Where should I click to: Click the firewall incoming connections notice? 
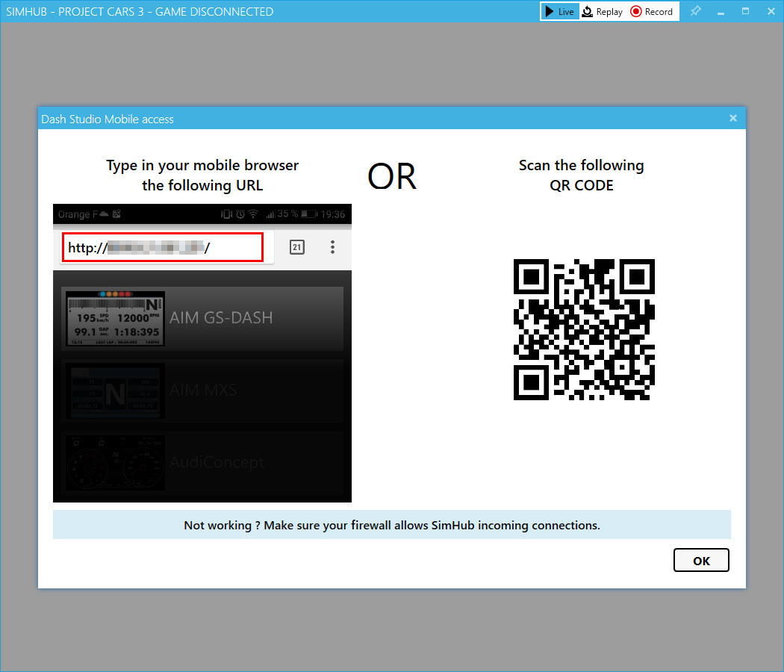[x=391, y=525]
